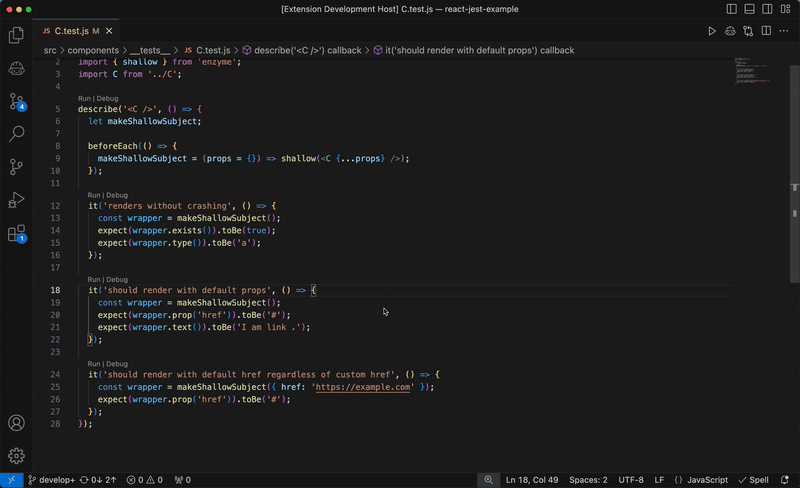Open More Actions ellipsis in editor toolbar
The height and width of the screenshot is (488, 800).
click(x=784, y=31)
